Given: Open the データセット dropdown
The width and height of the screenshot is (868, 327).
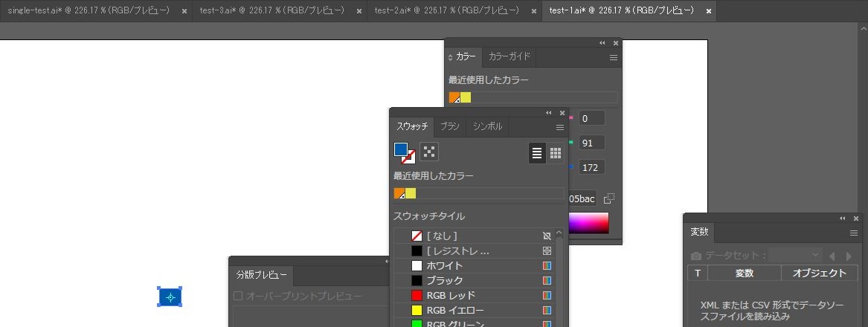Looking at the screenshot, I should pos(795,255).
